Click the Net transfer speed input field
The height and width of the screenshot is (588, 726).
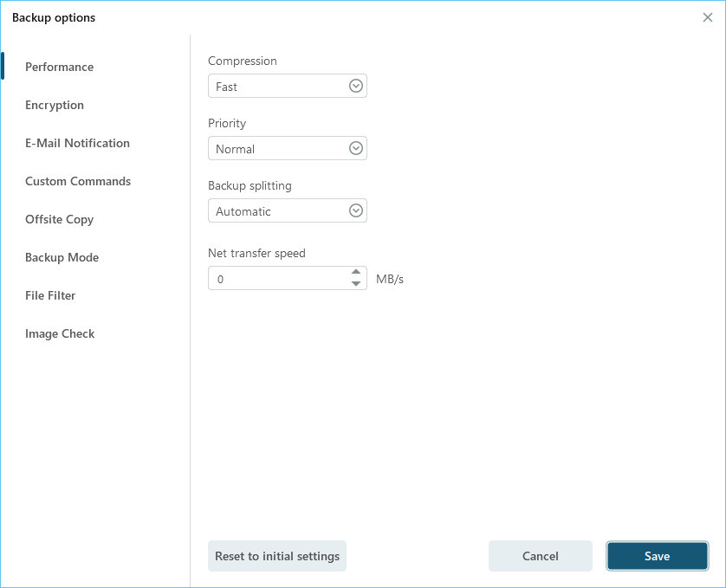tap(277, 279)
